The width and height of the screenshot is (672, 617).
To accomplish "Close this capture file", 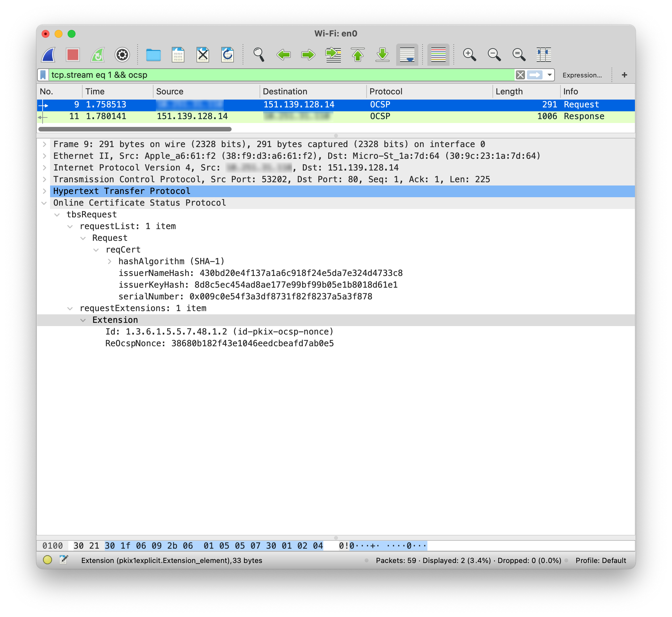I will coord(203,54).
